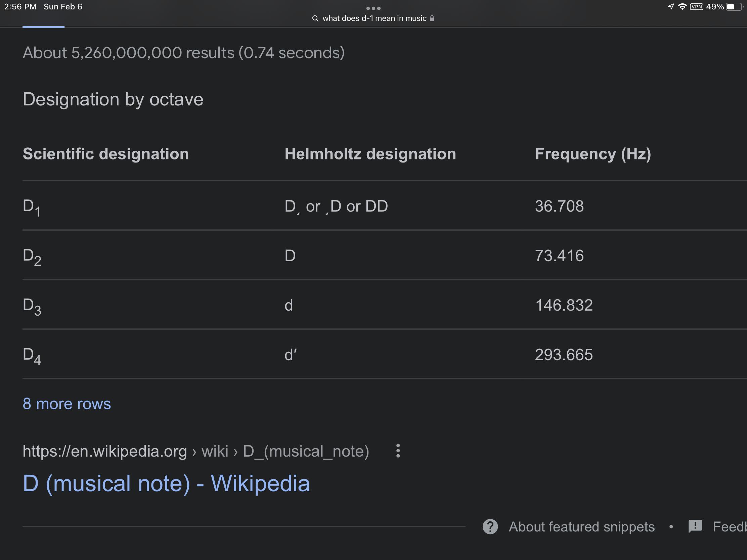The image size is (747, 560).
Task: Open the D (musical note) - Wikipedia link
Action: [166, 483]
